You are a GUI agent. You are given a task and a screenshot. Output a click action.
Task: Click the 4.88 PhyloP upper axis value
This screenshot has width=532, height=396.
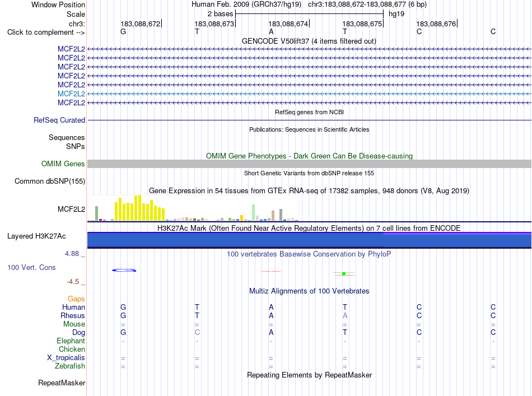tap(72, 254)
